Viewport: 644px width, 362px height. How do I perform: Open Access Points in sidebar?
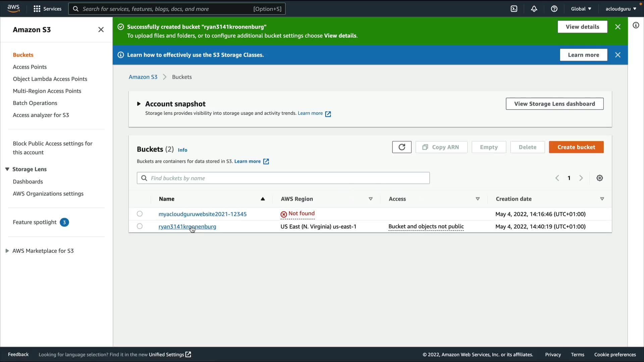[x=30, y=67]
